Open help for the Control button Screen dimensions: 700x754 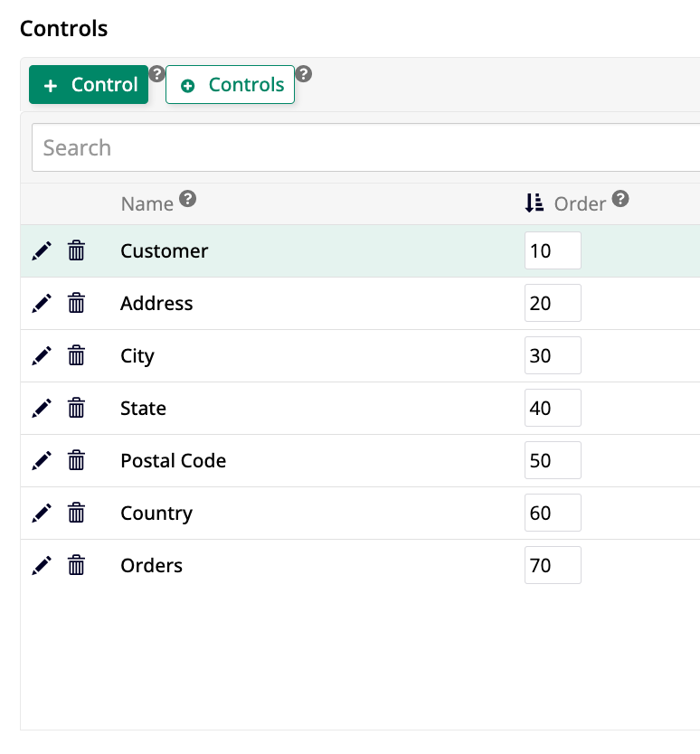click(157, 76)
